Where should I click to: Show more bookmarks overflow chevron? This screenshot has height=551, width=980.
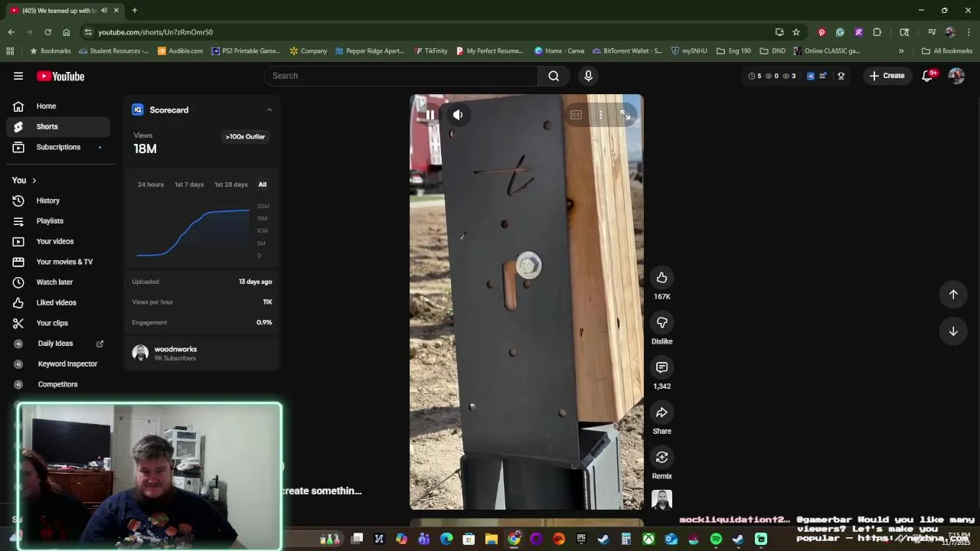[901, 51]
